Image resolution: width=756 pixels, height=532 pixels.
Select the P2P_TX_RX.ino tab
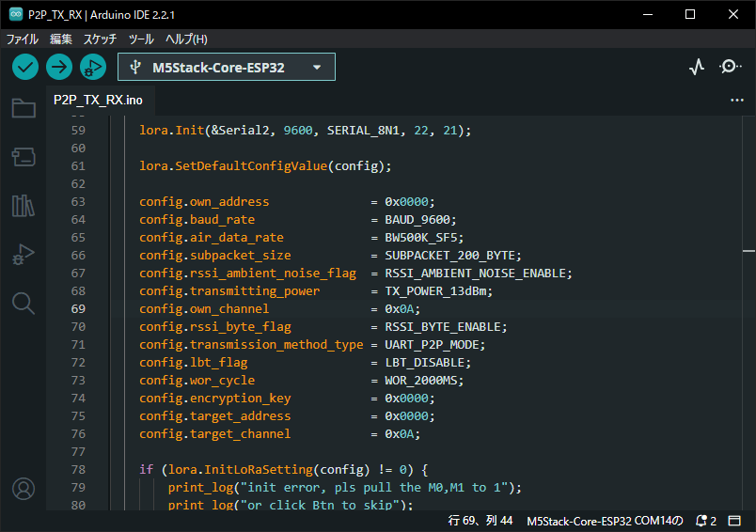click(99, 101)
